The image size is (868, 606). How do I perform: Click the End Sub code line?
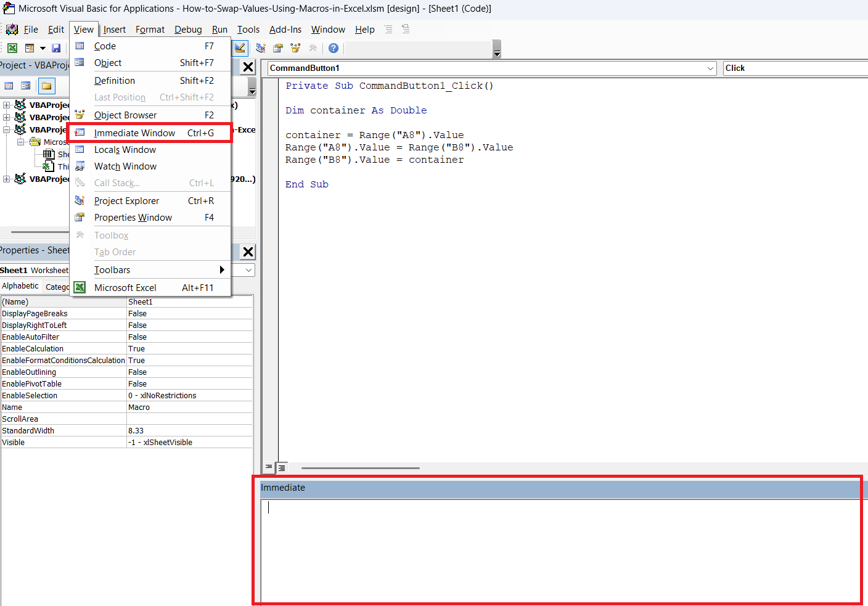(x=307, y=184)
